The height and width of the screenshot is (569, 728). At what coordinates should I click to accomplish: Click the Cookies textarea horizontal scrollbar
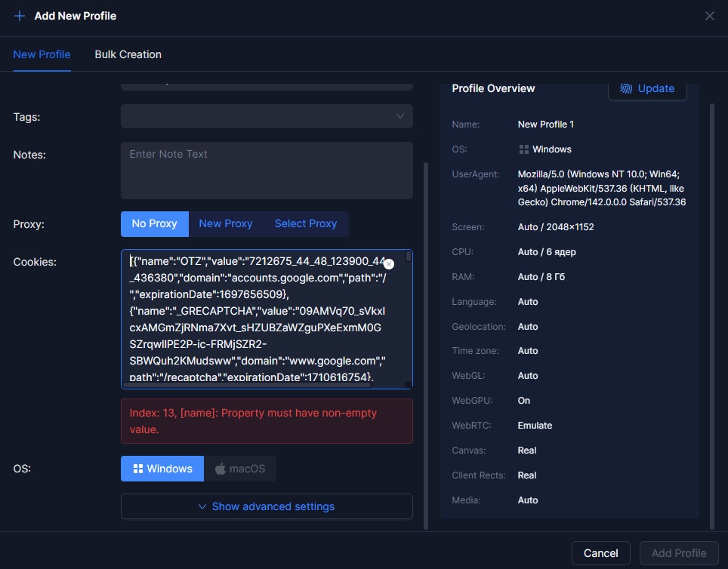(x=248, y=385)
